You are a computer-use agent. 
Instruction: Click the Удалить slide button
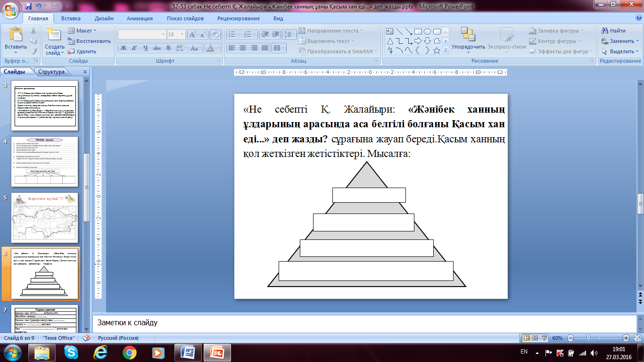[x=82, y=51]
